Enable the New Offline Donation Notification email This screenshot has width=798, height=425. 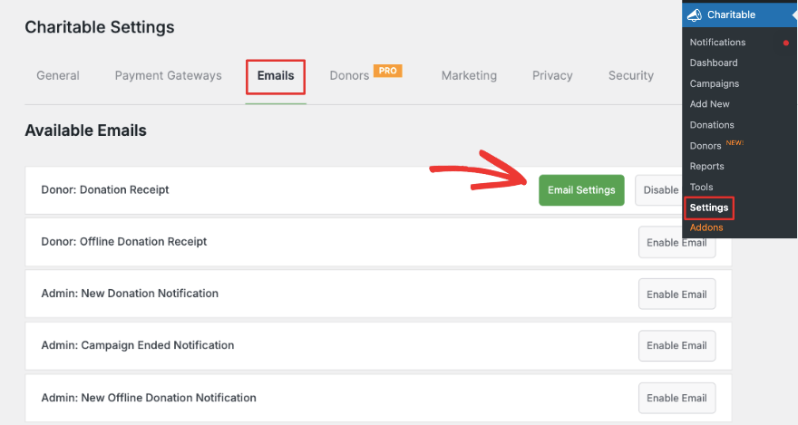point(677,398)
